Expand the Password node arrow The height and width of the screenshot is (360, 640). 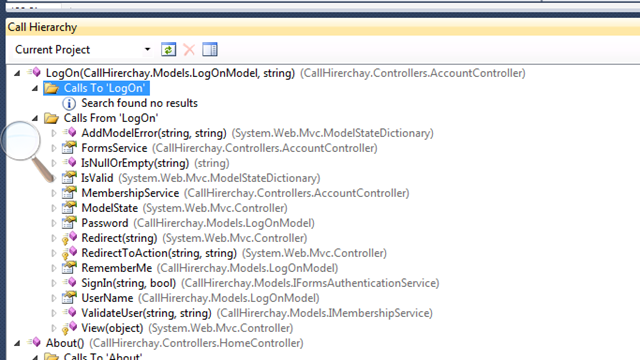click(53, 223)
